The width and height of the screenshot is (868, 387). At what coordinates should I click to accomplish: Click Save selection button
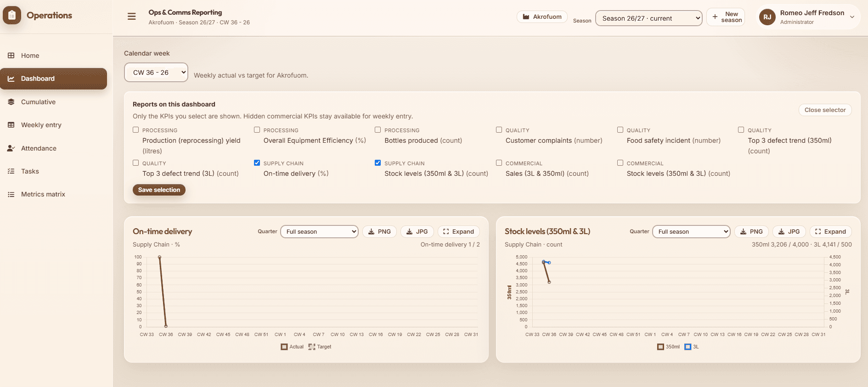pos(159,190)
